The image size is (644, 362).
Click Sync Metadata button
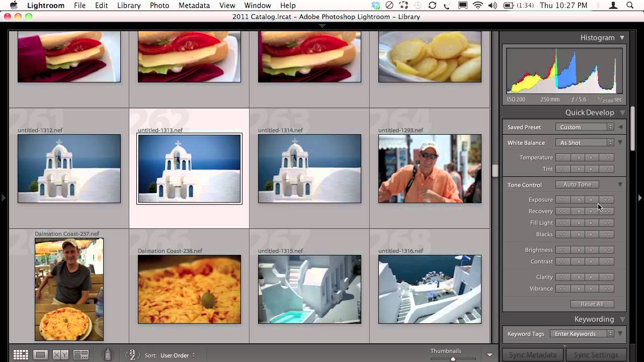(x=533, y=355)
